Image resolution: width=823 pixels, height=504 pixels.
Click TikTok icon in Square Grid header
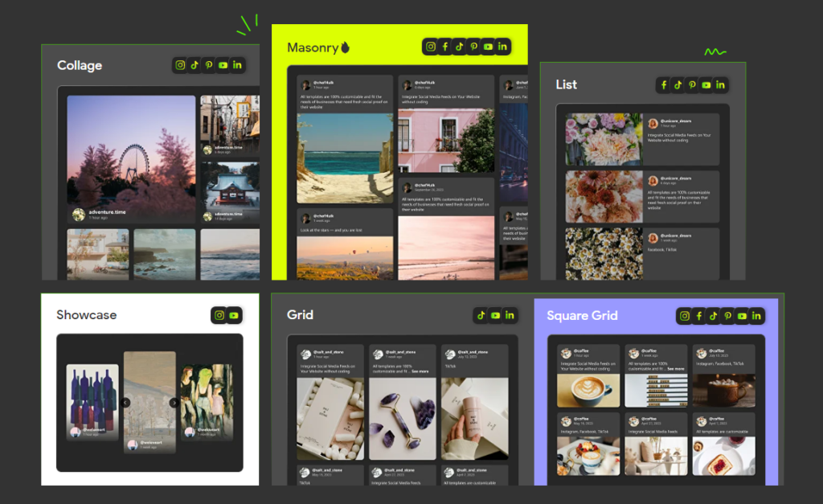pyautogui.click(x=714, y=316)
